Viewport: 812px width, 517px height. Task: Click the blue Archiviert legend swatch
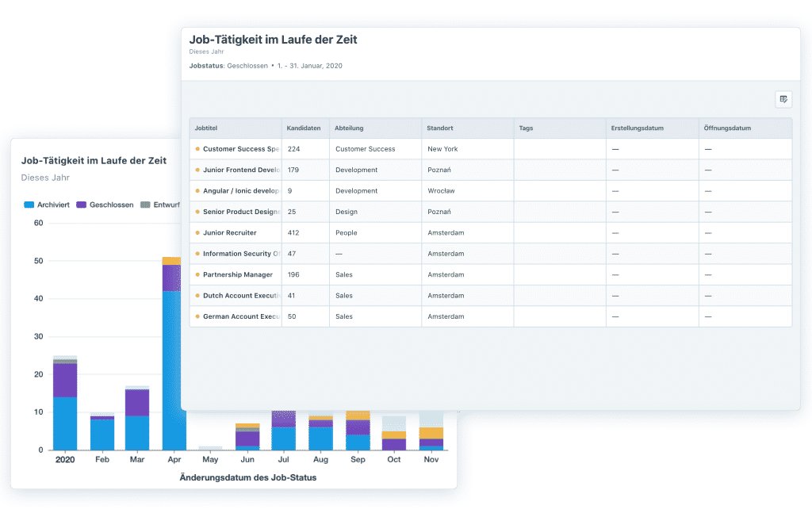tap(29, 205)
